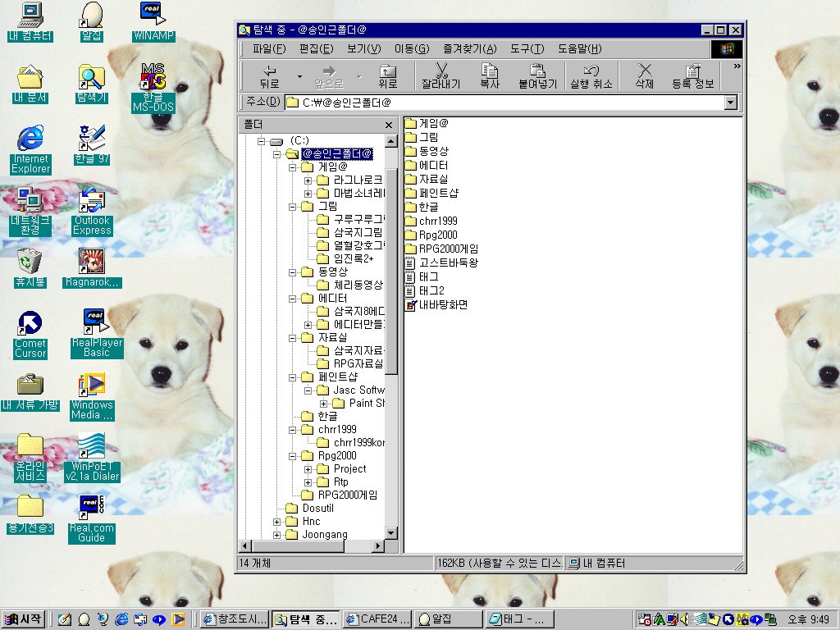Open the 파일(F) menu
This screenshot has height=630, width=840.
click(x=269, y=48)
